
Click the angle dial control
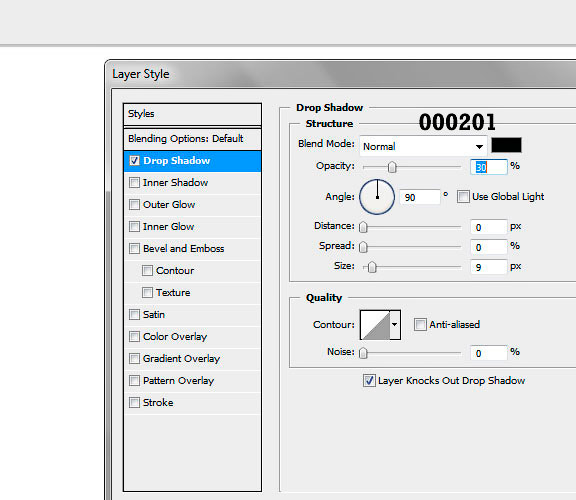pos(377,197)
